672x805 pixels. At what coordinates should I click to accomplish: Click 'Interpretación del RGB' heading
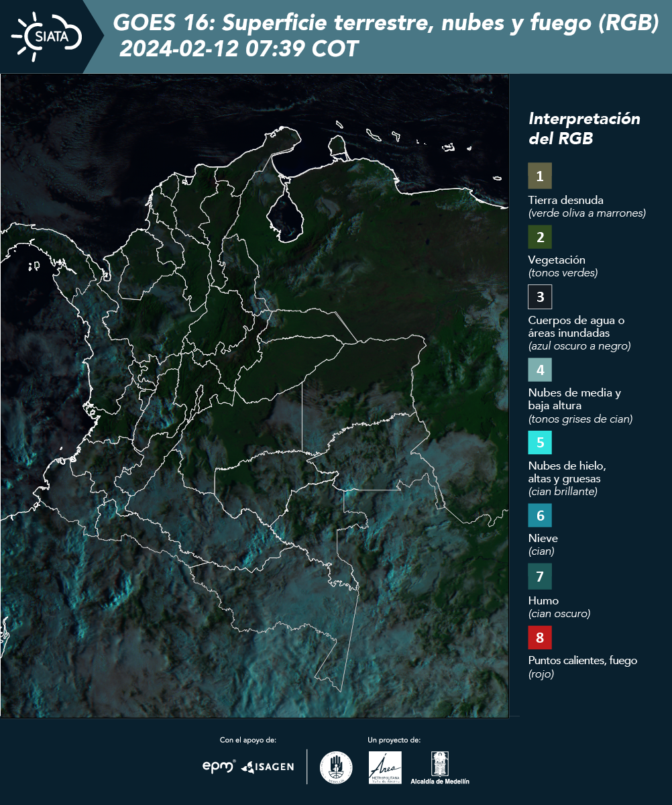coord(584,128)
